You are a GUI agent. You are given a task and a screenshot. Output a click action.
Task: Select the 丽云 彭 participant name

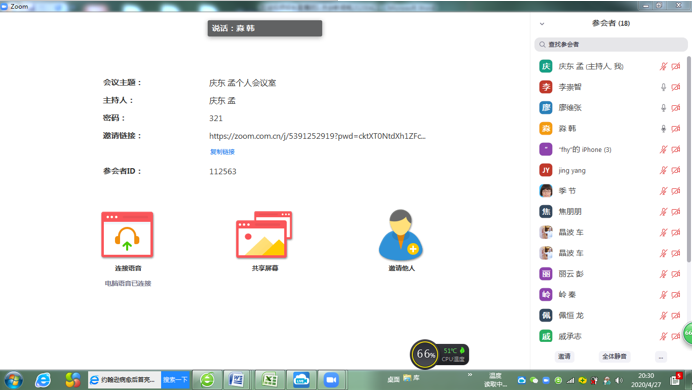(571, 274)
